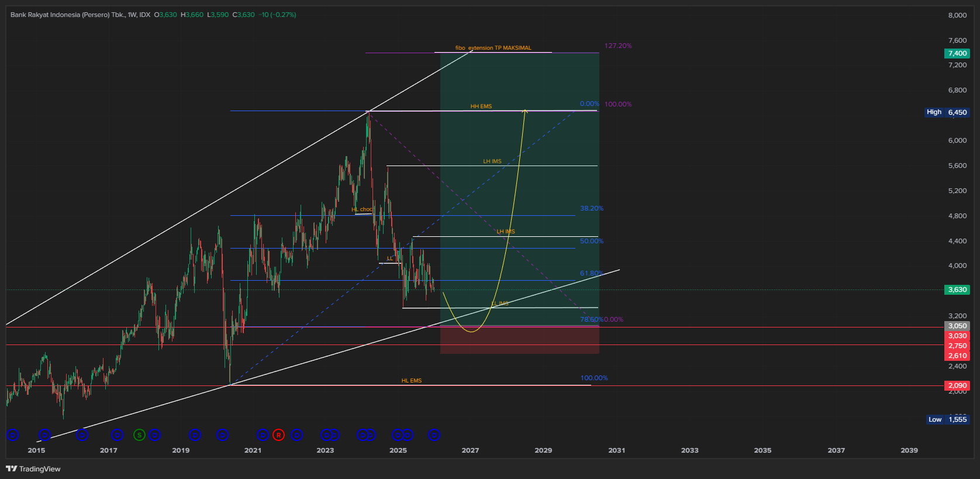Click the TradingView logo
Image resolution: width=980 pixels, height=479 pixels.
pyautogui.click(x=33, y=468)
